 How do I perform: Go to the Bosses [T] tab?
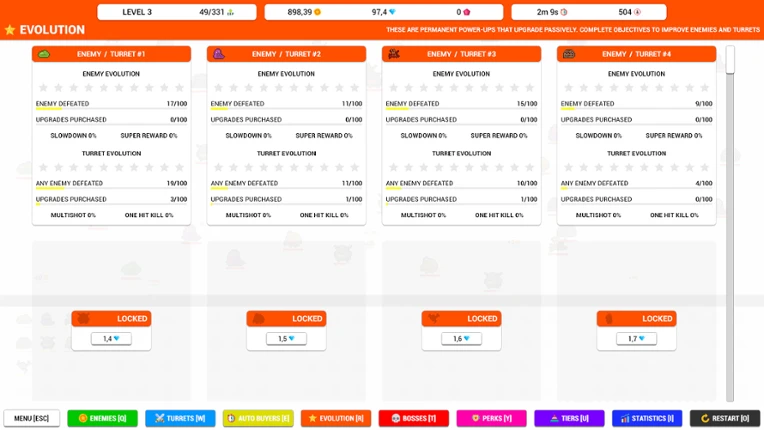pyautogui.click(x=414, y=418)
